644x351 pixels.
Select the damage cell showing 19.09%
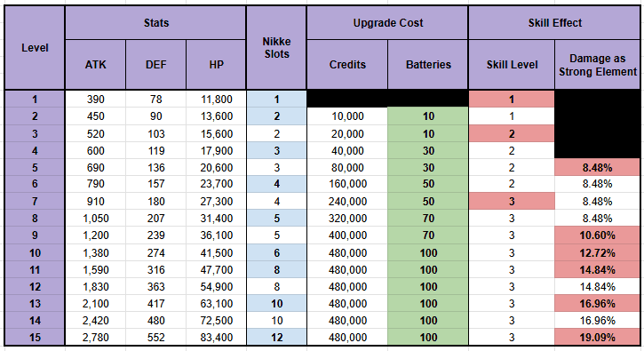(x=598, y=337)
